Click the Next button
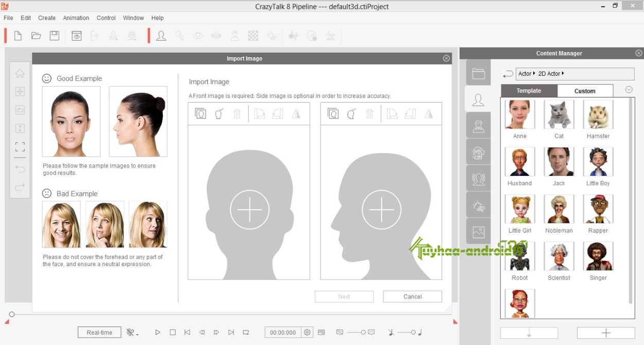The width and height of the screenshot is (644, 345). 344,297
